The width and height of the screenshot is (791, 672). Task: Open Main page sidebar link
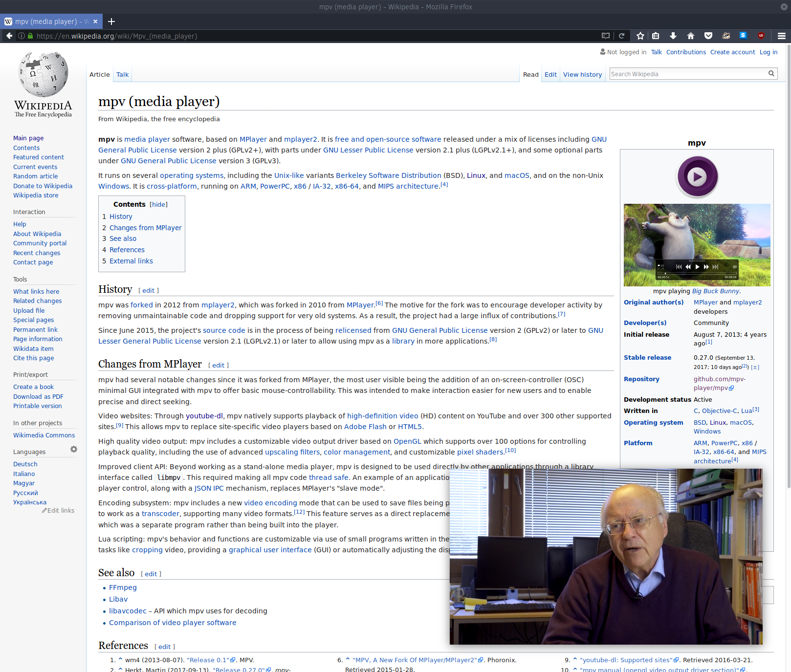click(x=28, y=138)
